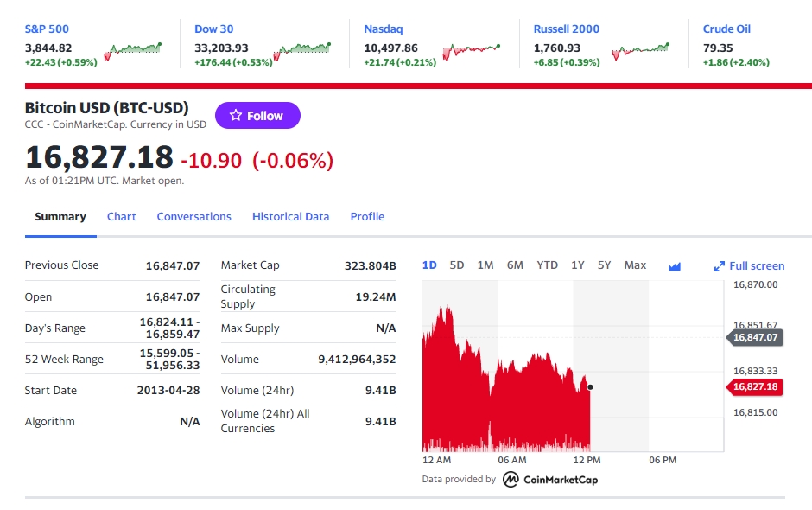Click the S&P 500 sparkline chart
Image resolution: width=812 pixels, height=510 pixels.
click(133, 51)
